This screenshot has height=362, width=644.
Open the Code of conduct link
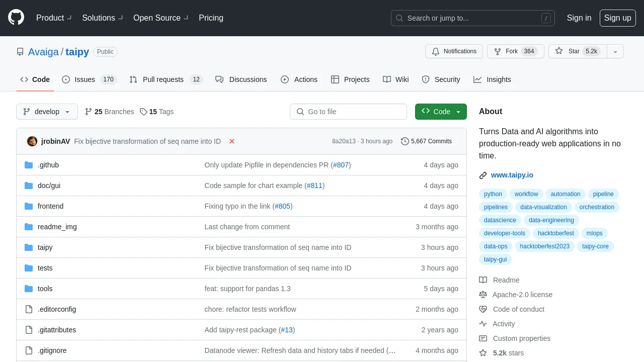[x=512, y=309]
